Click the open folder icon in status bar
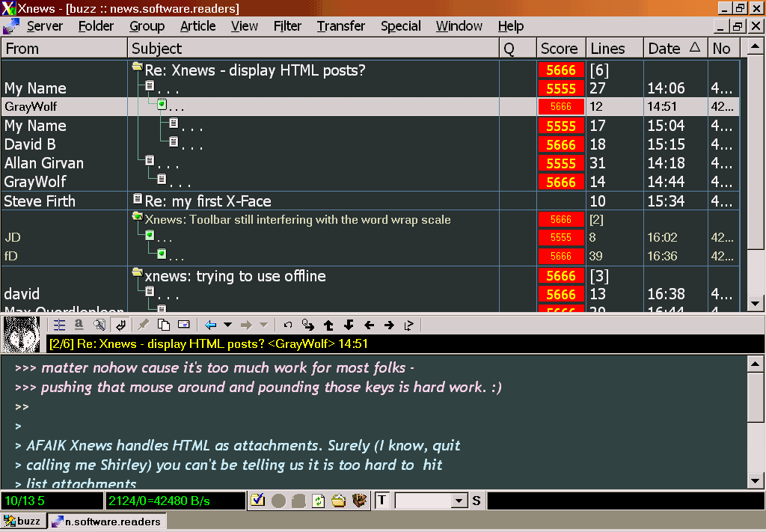The width and height of the screenshot is (766, 532). coord(339,501)
